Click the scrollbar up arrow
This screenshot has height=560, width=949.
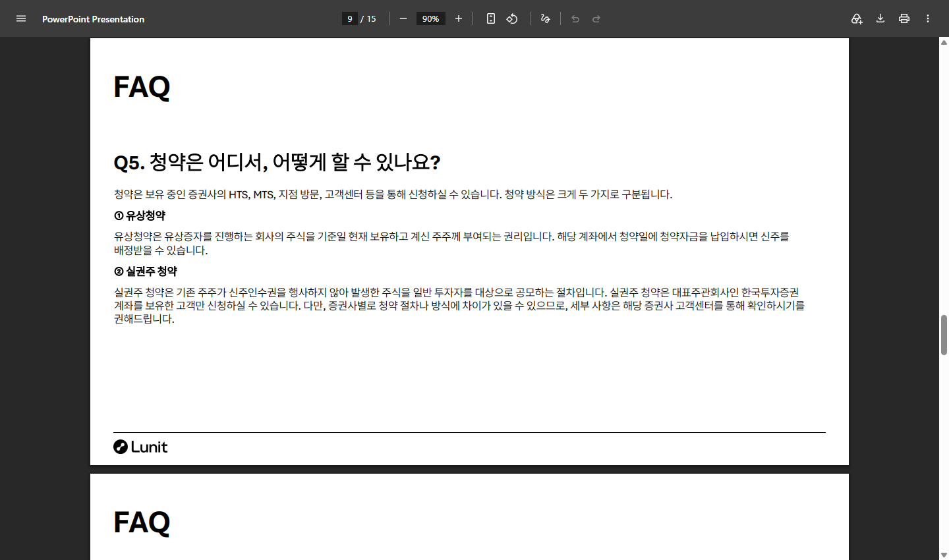[x=944, y=42]
